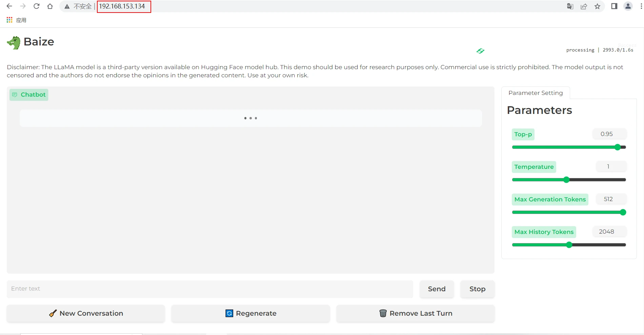Click the Stop button
This screenshot has height=335, width=644.
477,289
